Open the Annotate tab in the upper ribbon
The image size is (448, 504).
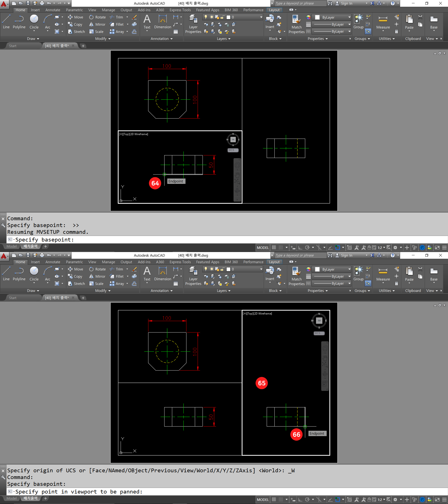[x=53, y=10]
